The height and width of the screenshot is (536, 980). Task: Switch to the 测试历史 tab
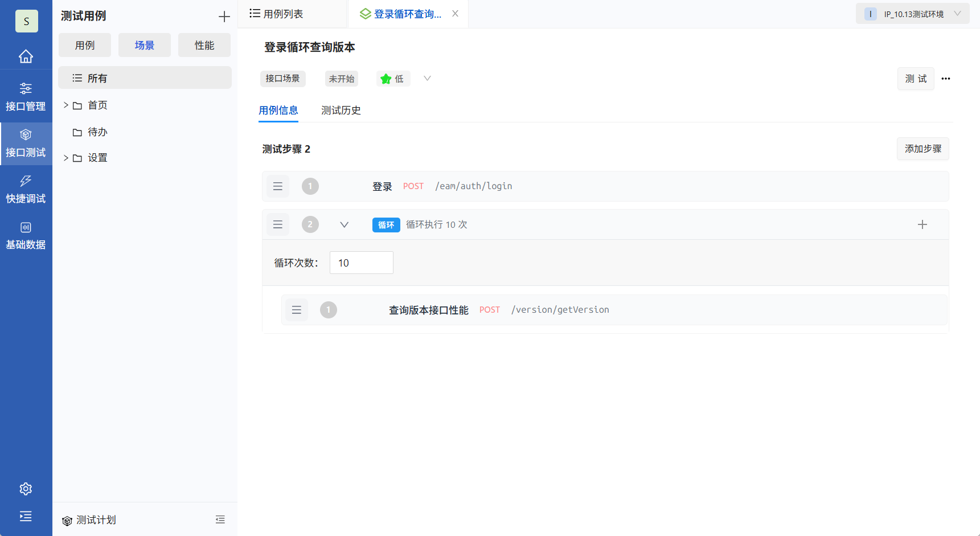(341, 110)
